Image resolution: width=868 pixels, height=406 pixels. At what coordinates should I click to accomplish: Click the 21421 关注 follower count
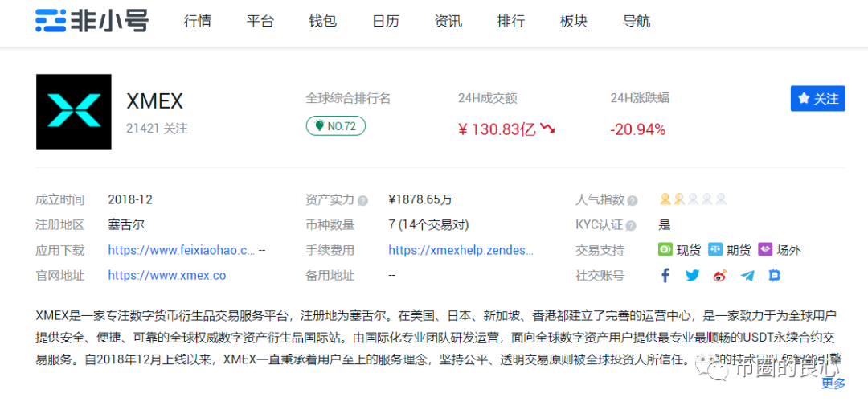[158, 129]
